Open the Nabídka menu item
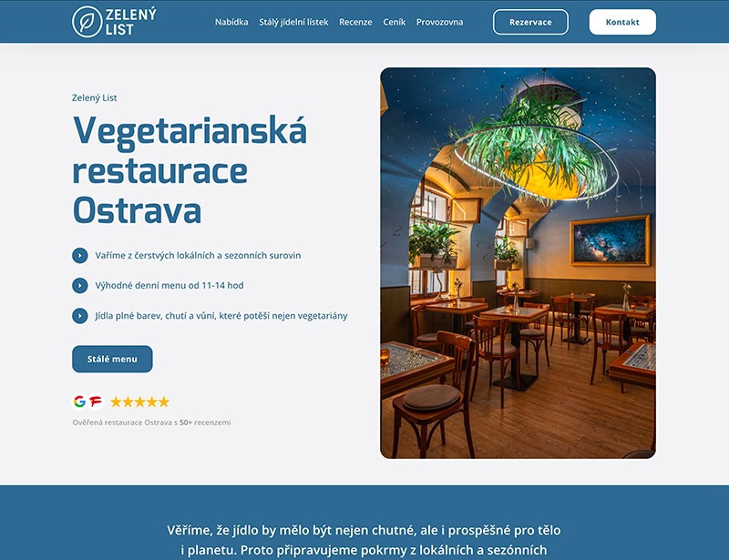Image resolution: width=729 pixels, height=560 pixels. tap(231, 22)
